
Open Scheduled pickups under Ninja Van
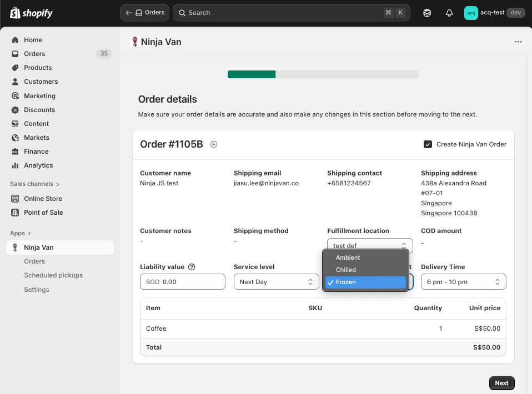[x=53, y=275]
